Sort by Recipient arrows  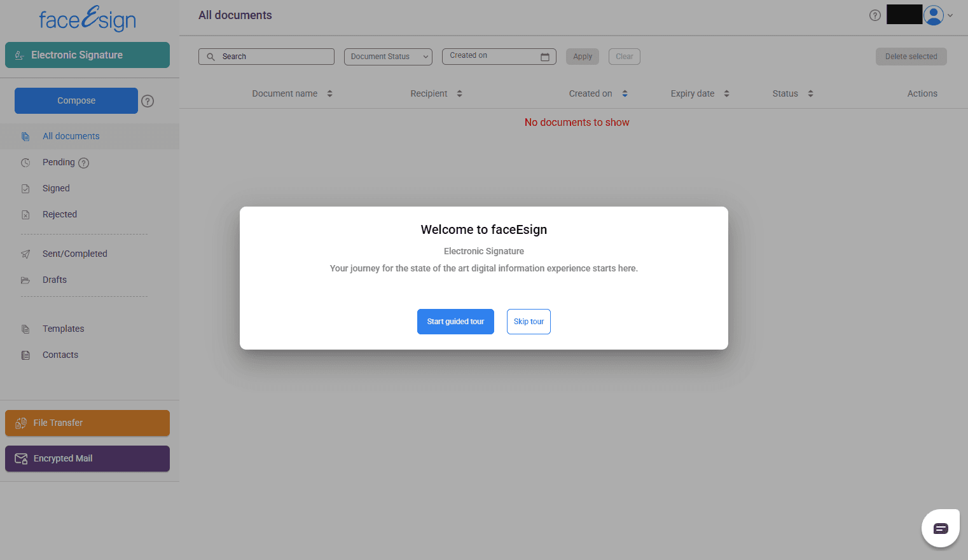click(x=459, y=94)
